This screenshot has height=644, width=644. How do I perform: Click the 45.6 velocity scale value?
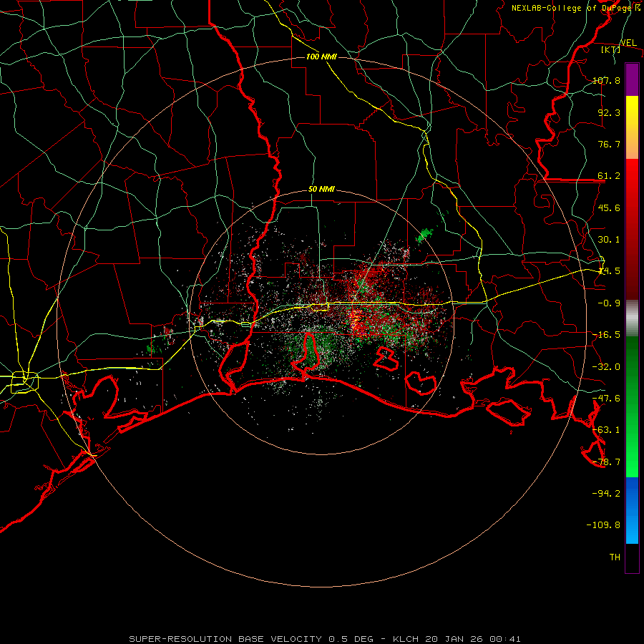point(609,208)
